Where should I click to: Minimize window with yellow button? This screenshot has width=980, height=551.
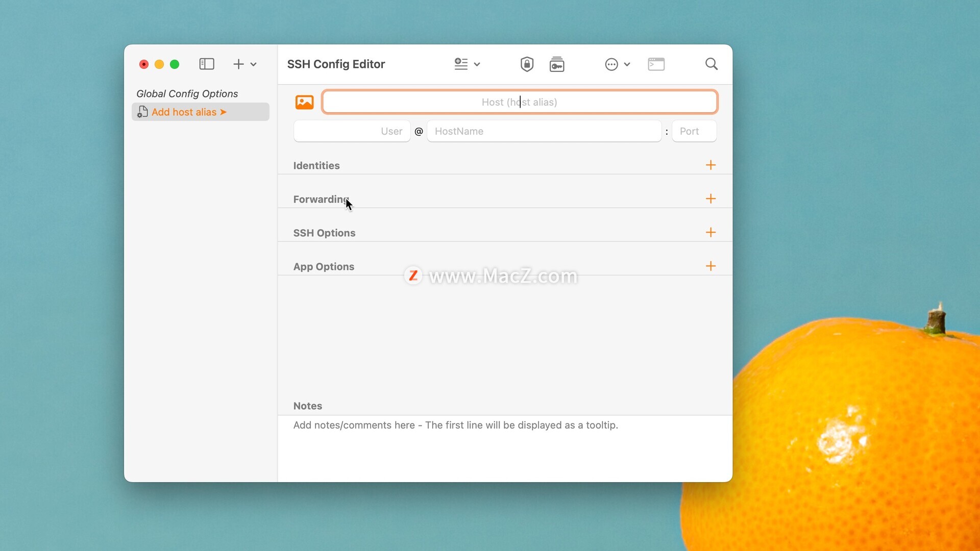click(159, 64)
